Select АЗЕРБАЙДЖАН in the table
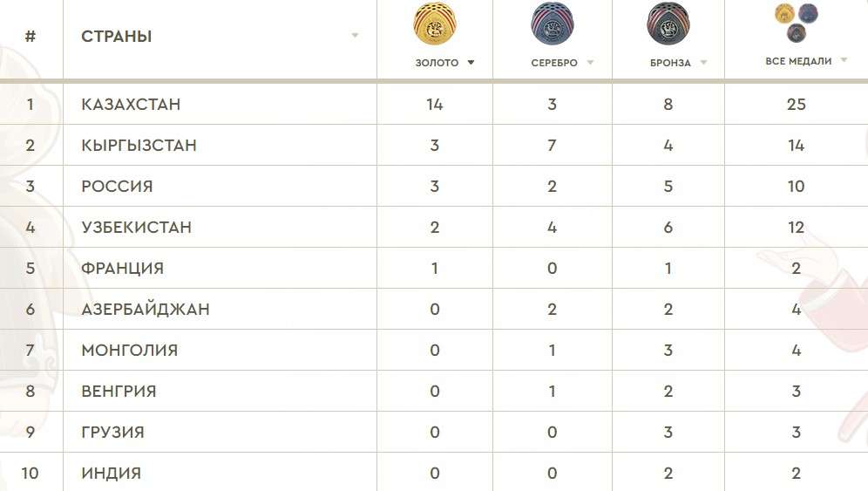The width and height of the screenshot is (868, 491). [x=146, y=310]
